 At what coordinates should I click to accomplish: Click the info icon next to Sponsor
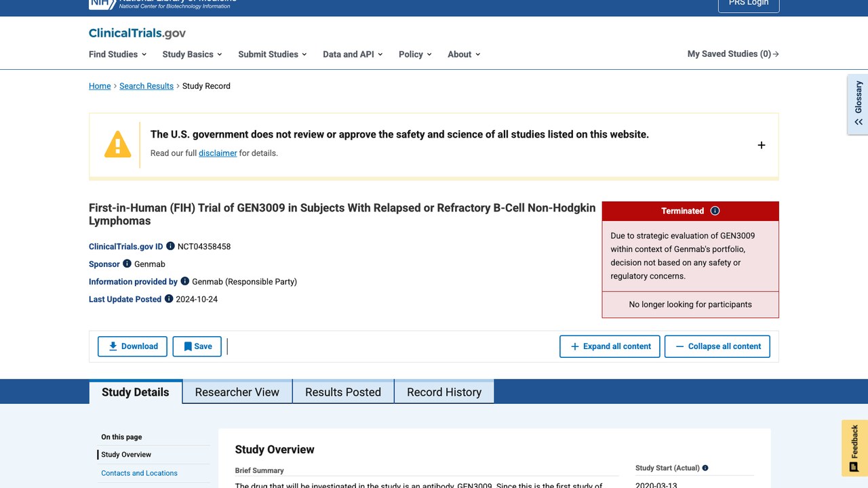point(127,264)
